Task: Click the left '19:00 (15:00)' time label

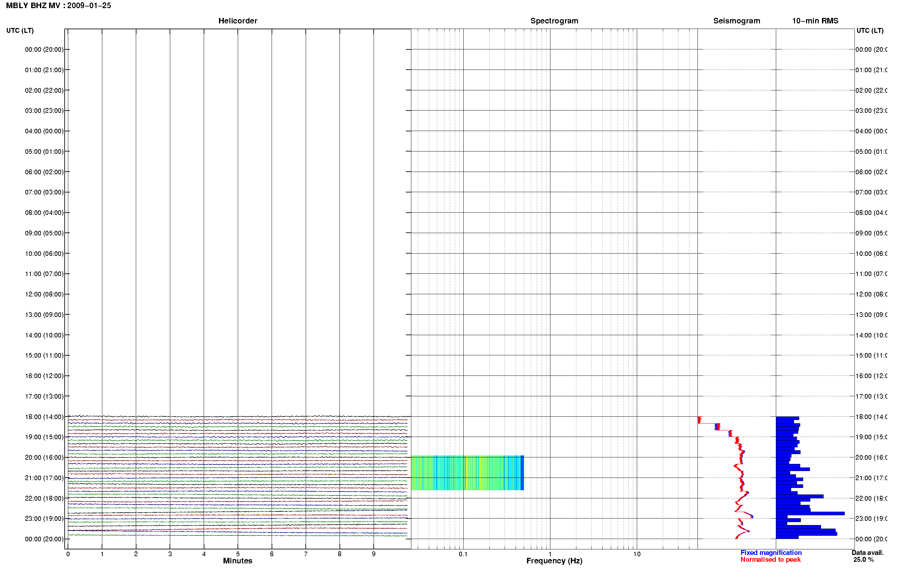Action: [x=44, y=437]
